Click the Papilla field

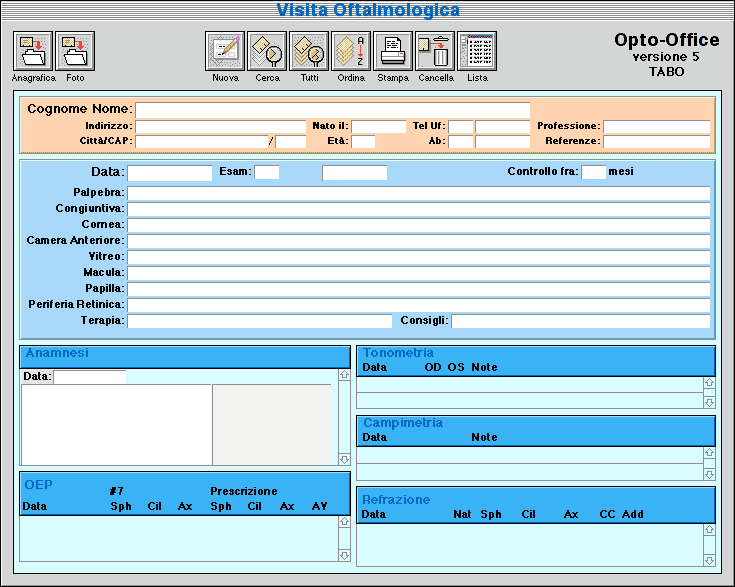(419, 289)
